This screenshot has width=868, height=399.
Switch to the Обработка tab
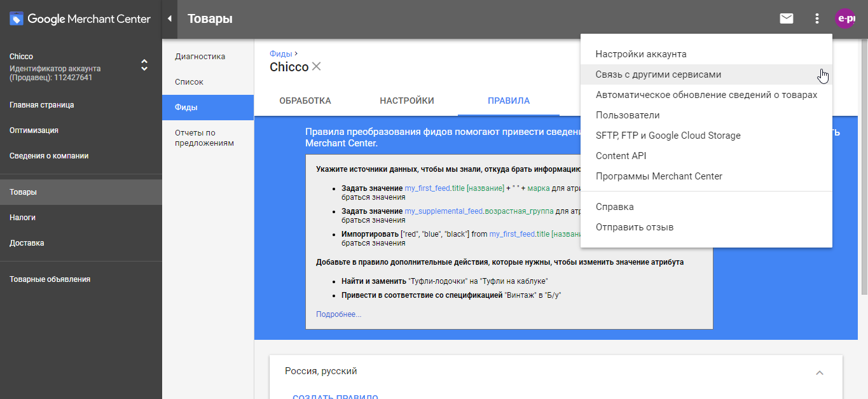tap(305, 101)
